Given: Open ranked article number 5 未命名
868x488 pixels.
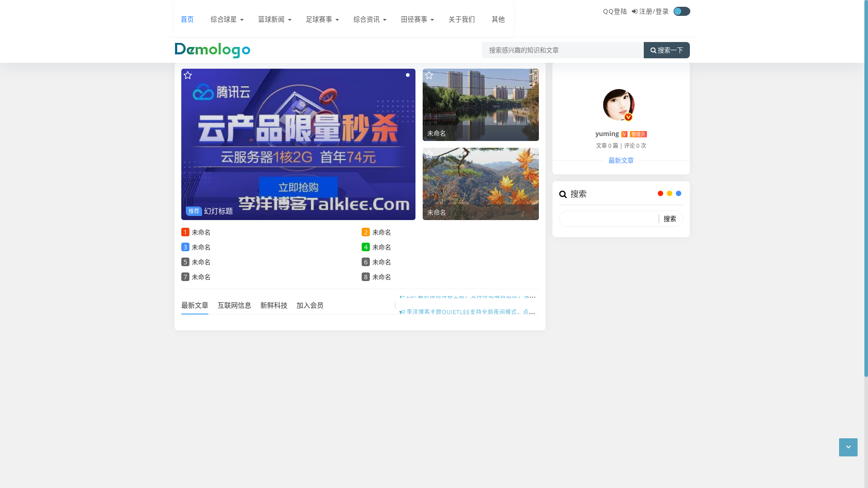Looking at the screenshot, I should (x=201, y=262).
